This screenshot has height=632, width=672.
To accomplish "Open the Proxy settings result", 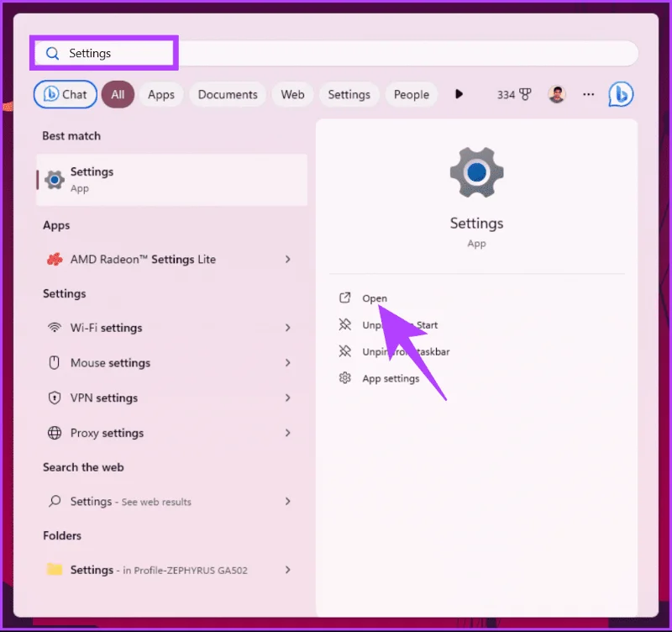I will click(x=172, y=433).
